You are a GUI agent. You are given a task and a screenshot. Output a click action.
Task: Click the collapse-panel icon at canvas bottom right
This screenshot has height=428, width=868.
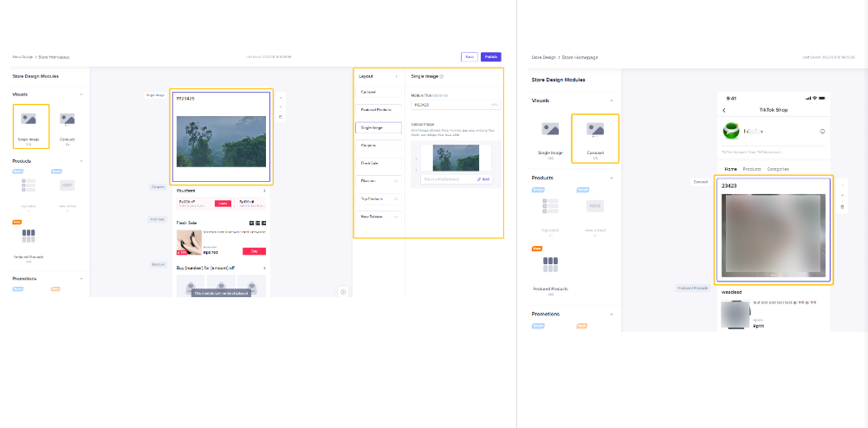(x=343, y=292)
